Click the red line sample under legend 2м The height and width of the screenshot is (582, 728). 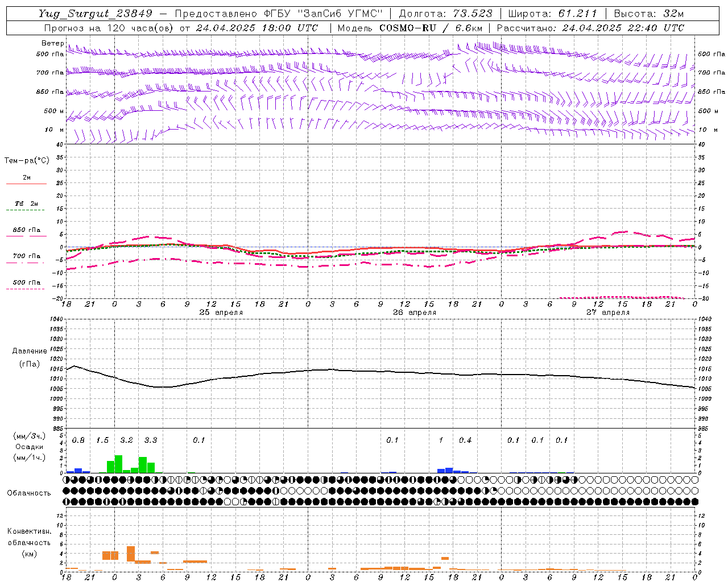pos(26,184)
